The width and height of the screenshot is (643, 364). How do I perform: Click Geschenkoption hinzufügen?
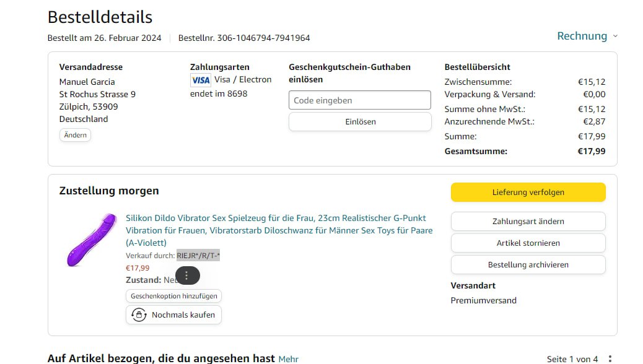(173, 296)
